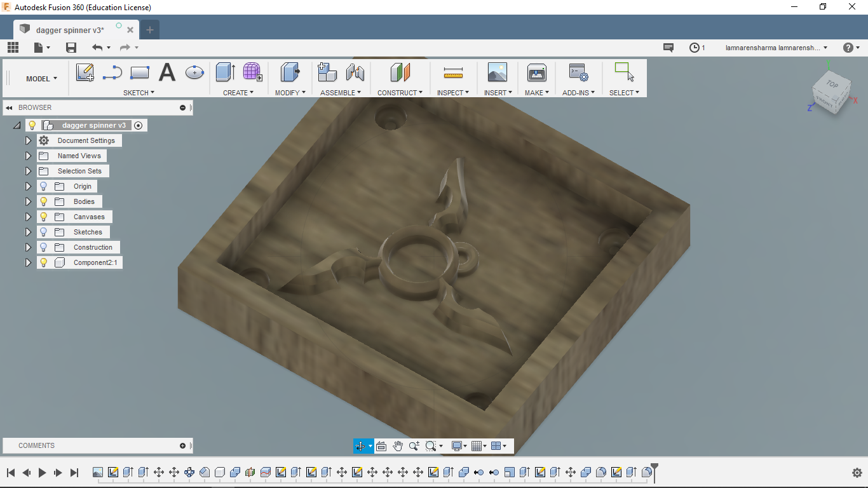
Task: Undo the last action
Action: (97, 48)
